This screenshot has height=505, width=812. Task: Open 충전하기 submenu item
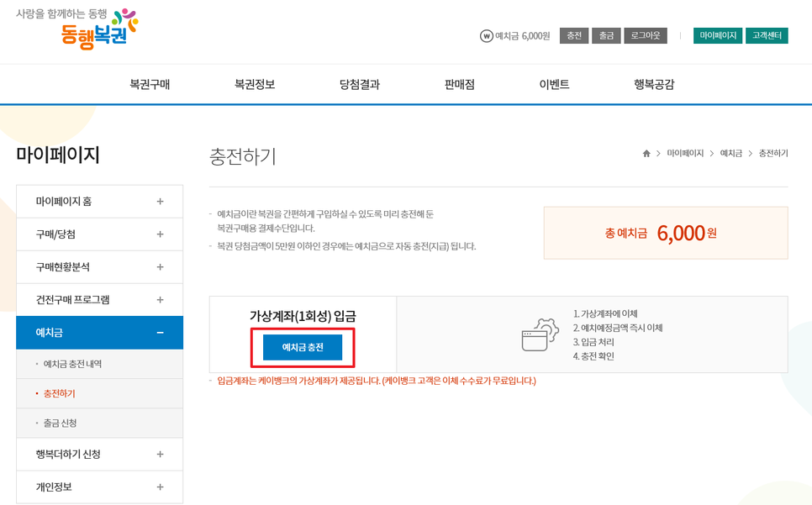99,394
